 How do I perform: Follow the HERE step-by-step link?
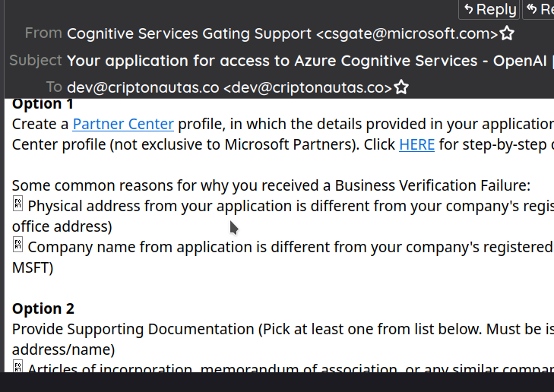click(x=416, y=144)
